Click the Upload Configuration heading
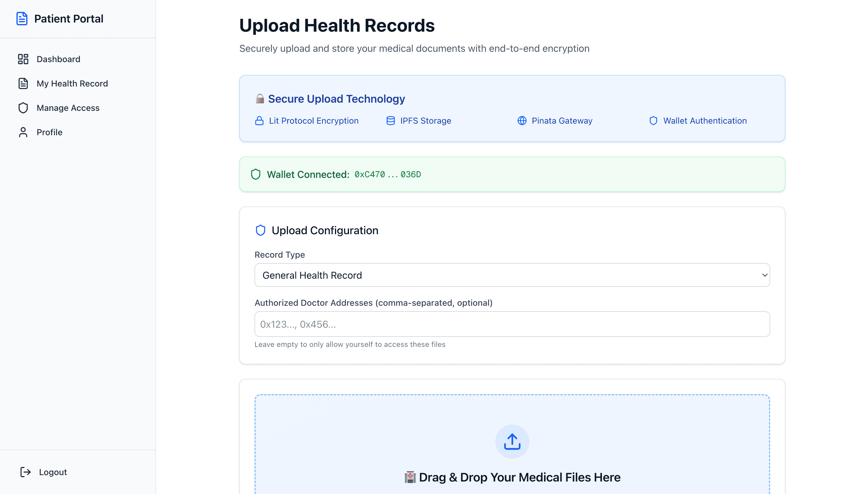The width and height of the screenshot is (868, 494). pyautogui.click(x=325, y=230)
